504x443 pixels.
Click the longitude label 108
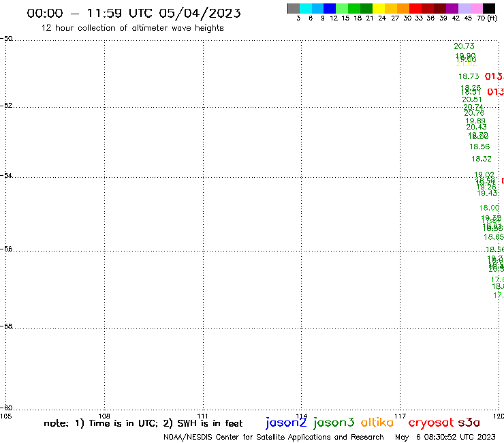pyautogui.click(x=104, y=416)
